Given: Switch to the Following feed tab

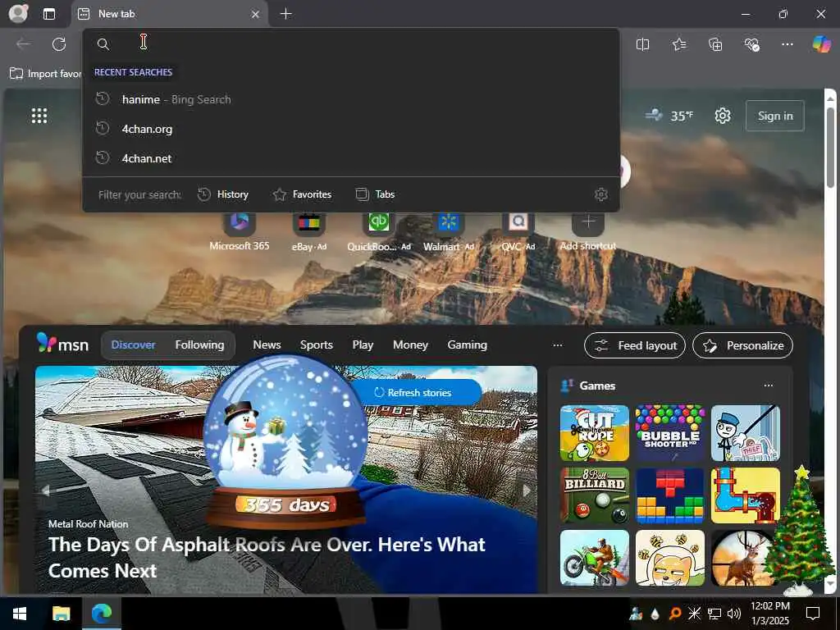Looking at the screenshot, I should [200, 345].
